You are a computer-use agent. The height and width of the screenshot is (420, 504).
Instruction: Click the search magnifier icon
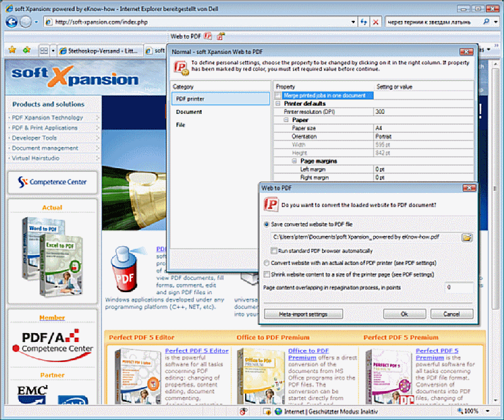[486, 21]
